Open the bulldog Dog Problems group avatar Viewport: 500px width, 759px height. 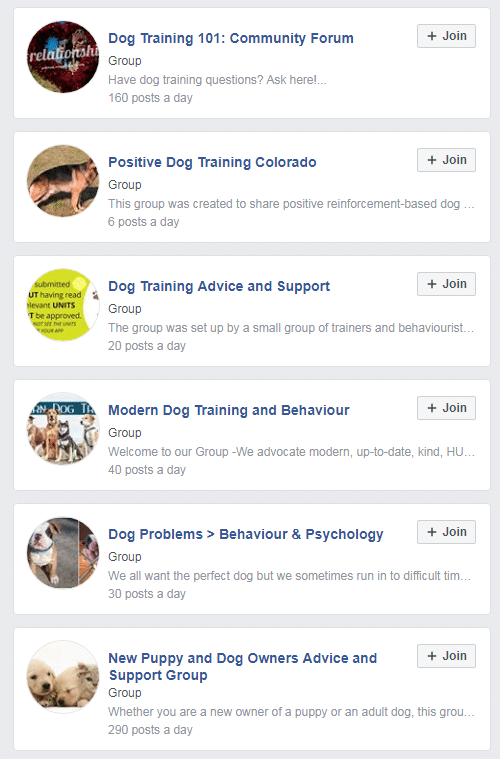(63, 552)
